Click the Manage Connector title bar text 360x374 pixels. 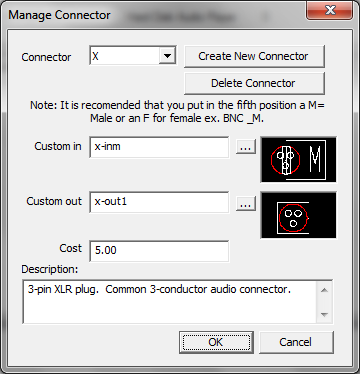coord(59,15)
